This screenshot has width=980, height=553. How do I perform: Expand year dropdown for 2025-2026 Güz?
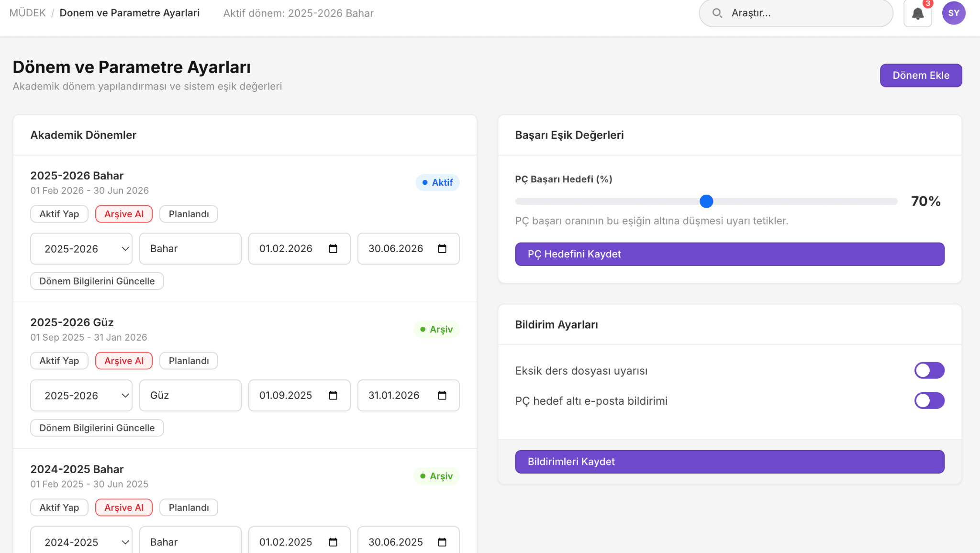tap(81, 396)
